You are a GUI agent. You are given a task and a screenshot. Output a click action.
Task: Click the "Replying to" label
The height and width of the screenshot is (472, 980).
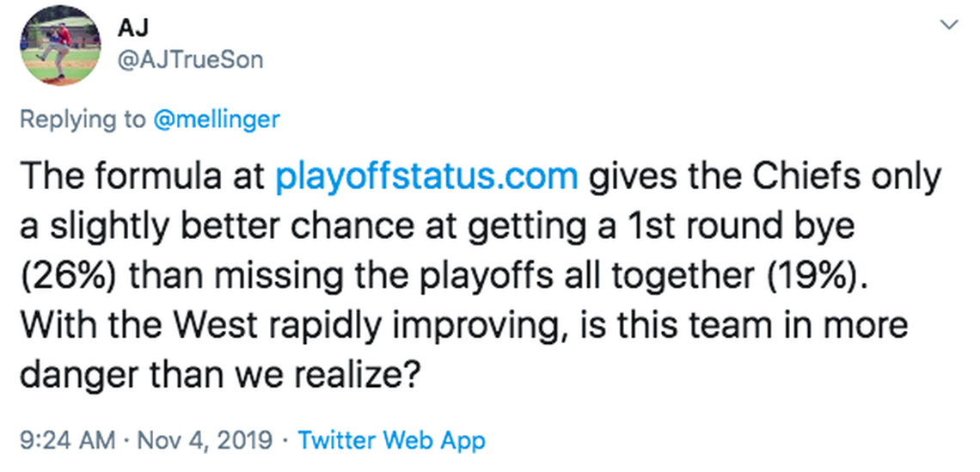[x=83, y=119]
